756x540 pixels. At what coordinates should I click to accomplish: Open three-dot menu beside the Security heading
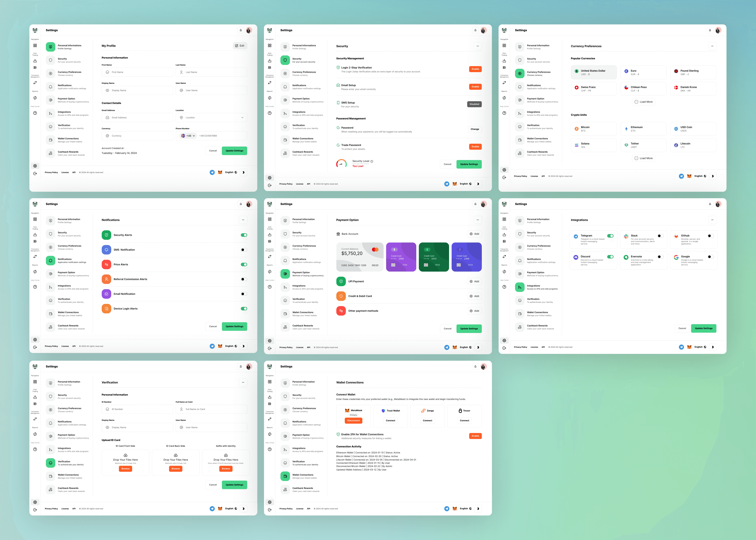click(x=477, y=46)
